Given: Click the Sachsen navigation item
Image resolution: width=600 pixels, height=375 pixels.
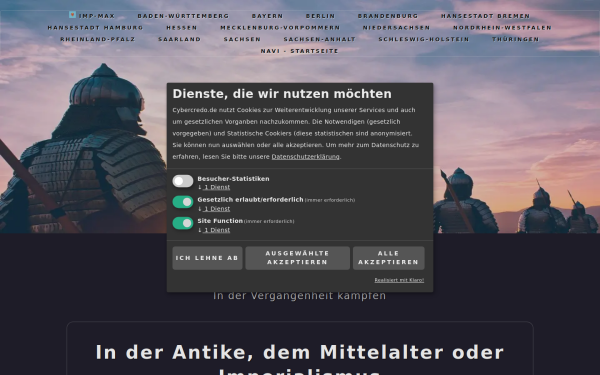Looking at the screenshot, I should tap(242, 39).
